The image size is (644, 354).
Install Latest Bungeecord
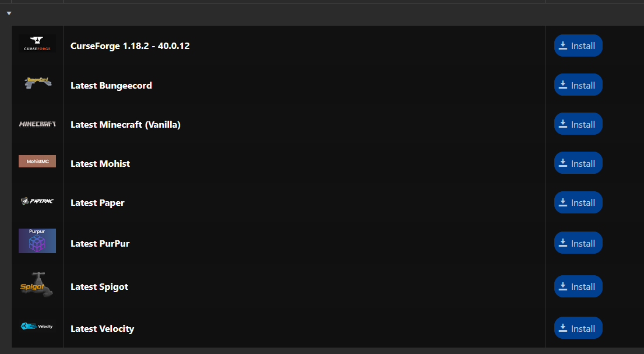click(x=578, y=85)
